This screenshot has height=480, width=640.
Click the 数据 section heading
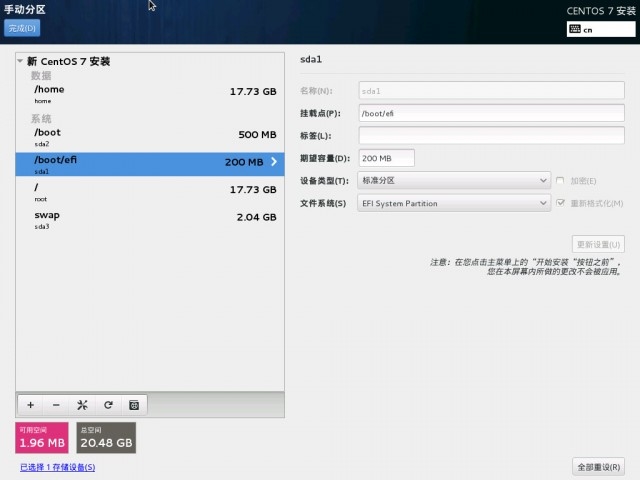pos(41,76)
